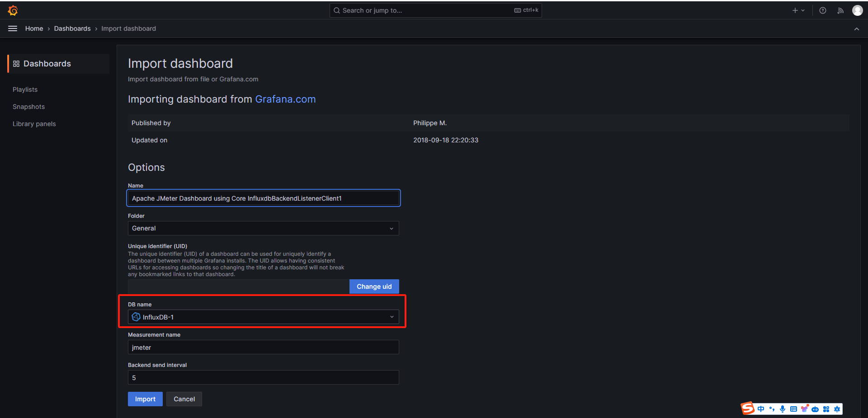Open Sogou settings icon at bar end
The height and width of the screenshot is (418, 868).
(x=837, y=409)
